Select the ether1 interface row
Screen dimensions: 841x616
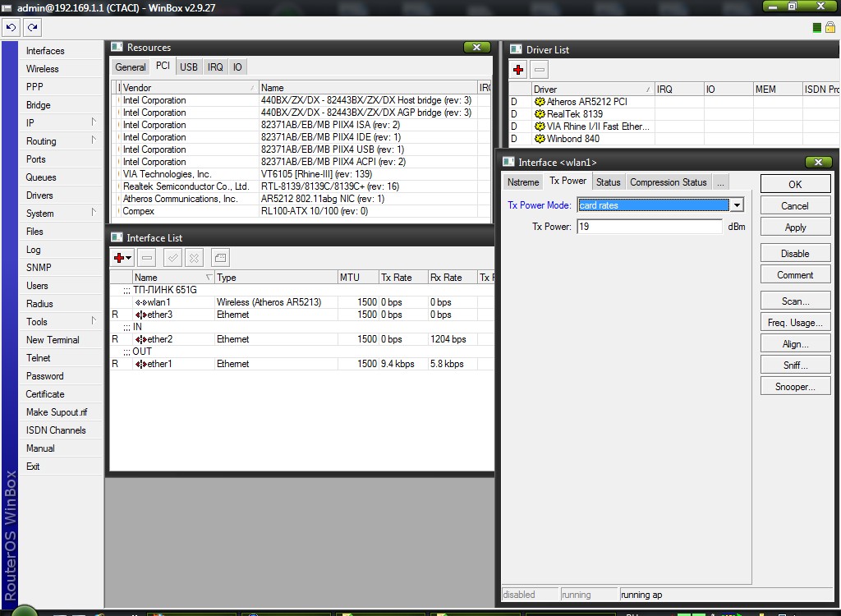(159, 364)
